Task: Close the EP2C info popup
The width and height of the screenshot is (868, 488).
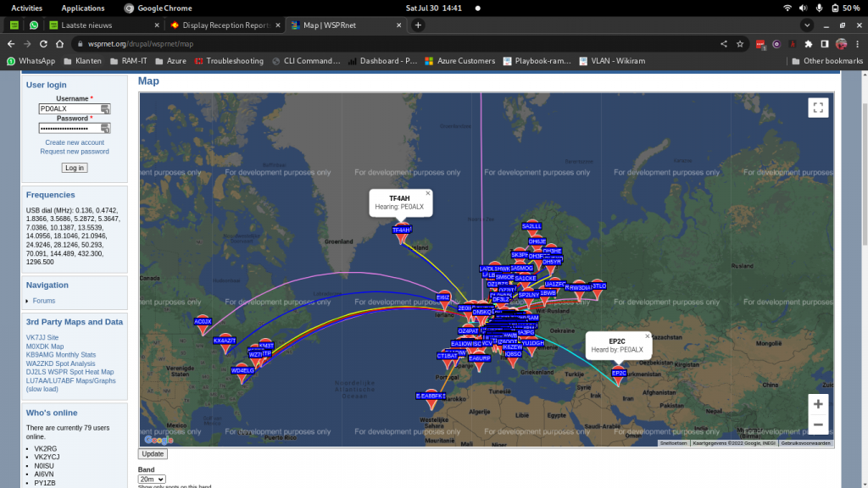Action: click(647, 335)
